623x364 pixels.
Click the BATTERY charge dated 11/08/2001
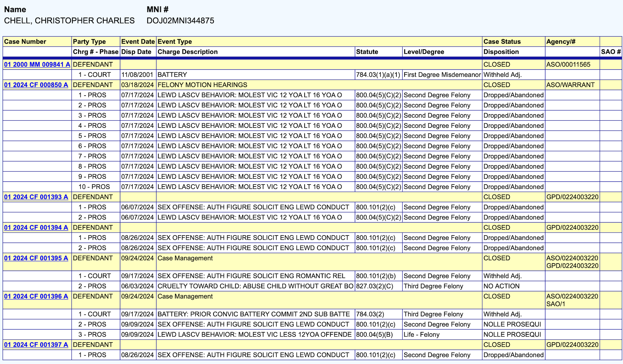click(172, 75)
